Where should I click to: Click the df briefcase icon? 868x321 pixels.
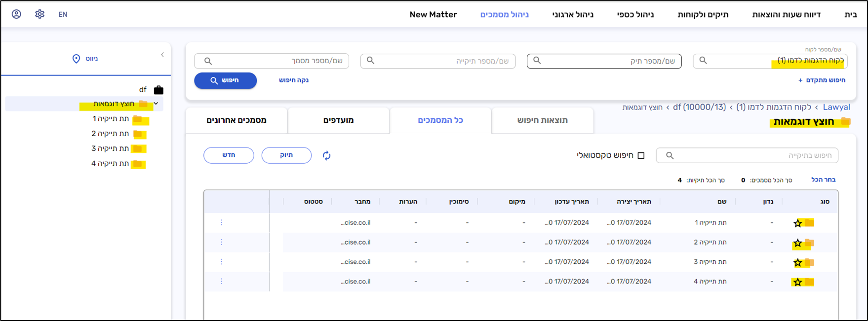point(158,90)
